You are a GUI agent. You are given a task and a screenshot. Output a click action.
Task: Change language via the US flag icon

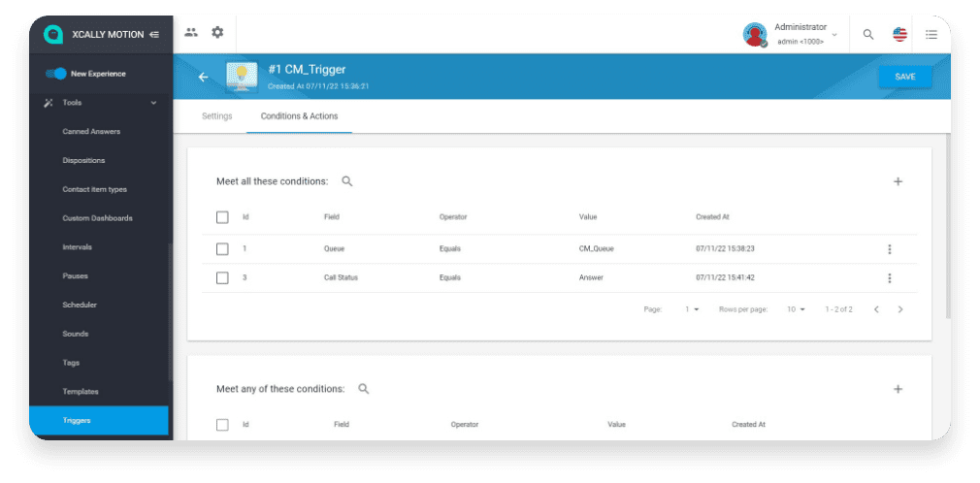900,34
